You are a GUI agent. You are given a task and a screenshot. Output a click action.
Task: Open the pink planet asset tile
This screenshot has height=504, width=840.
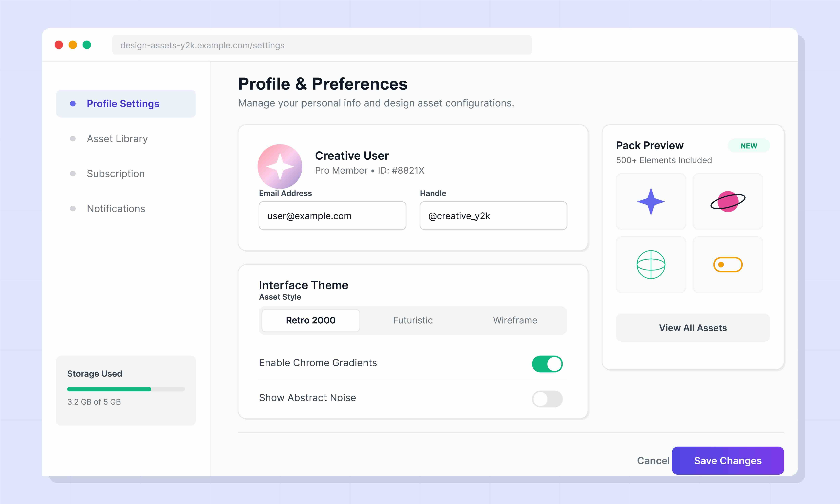coord(728,201)
